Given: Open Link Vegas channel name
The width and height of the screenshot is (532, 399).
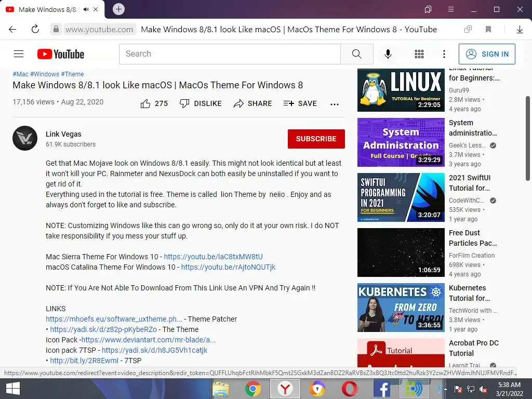Looking at the screenshot, I should coord(63,134).
